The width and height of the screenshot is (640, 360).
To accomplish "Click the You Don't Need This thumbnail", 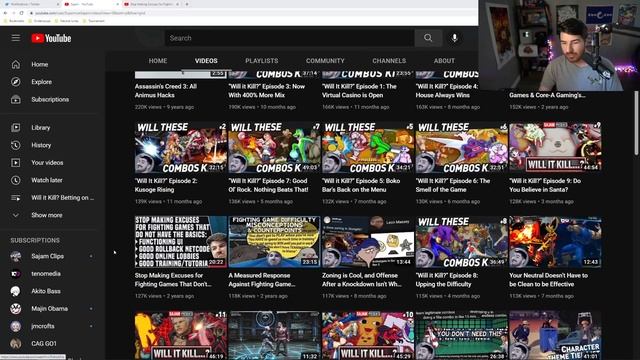I will (x=462, y=335).
